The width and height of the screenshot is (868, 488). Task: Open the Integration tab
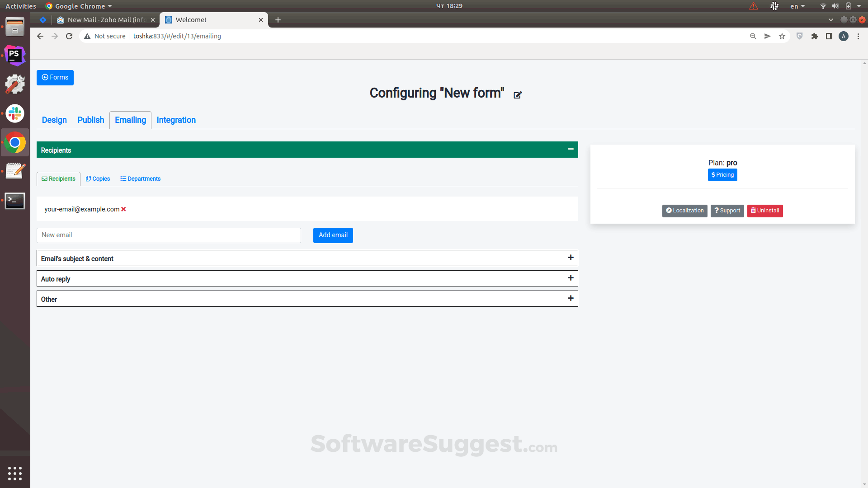[176, 120]
